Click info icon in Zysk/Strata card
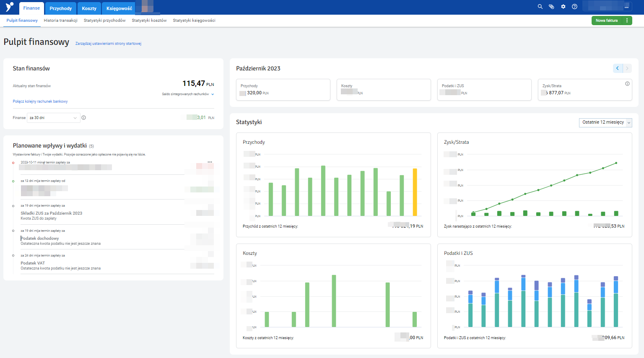Viewport: 644px width, 358px height. pos(627,84)
